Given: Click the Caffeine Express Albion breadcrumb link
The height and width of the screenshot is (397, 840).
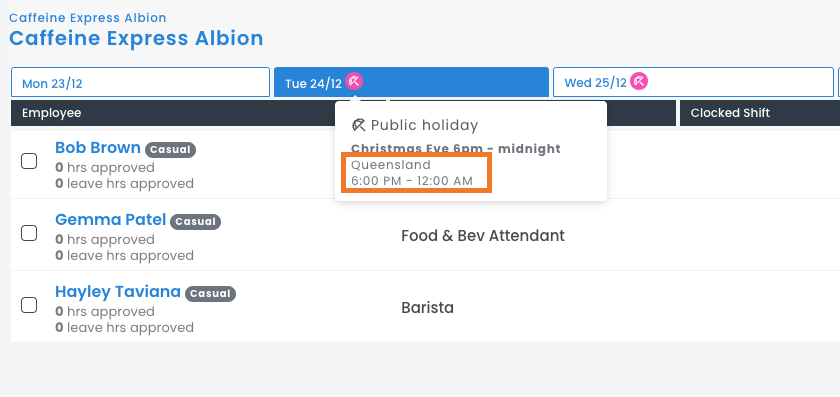Looking at the screenshot, I should (x=88, y=18).
